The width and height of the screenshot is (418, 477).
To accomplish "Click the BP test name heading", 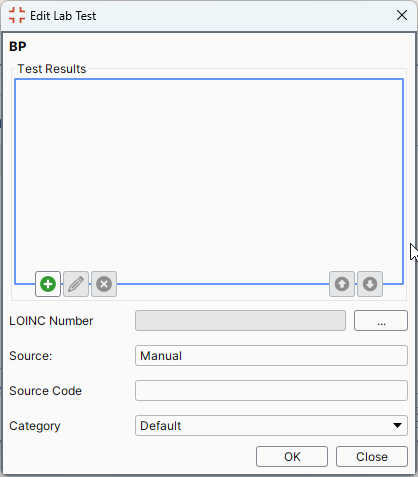I will (x=18, y=47).
